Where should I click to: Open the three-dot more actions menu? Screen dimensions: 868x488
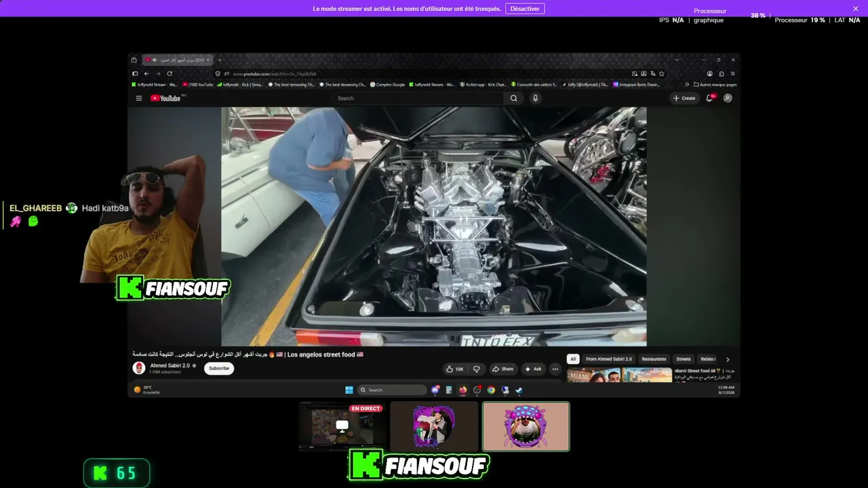[555, 369]
